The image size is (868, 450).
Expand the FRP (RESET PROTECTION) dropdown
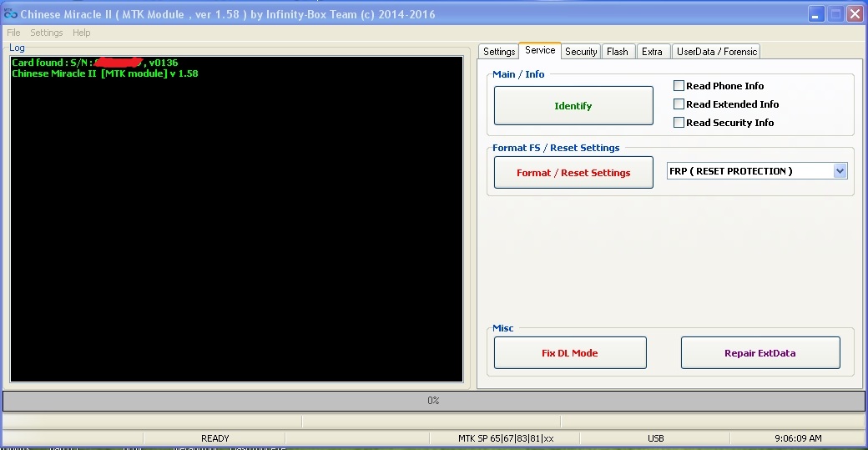tap(840, 171)
